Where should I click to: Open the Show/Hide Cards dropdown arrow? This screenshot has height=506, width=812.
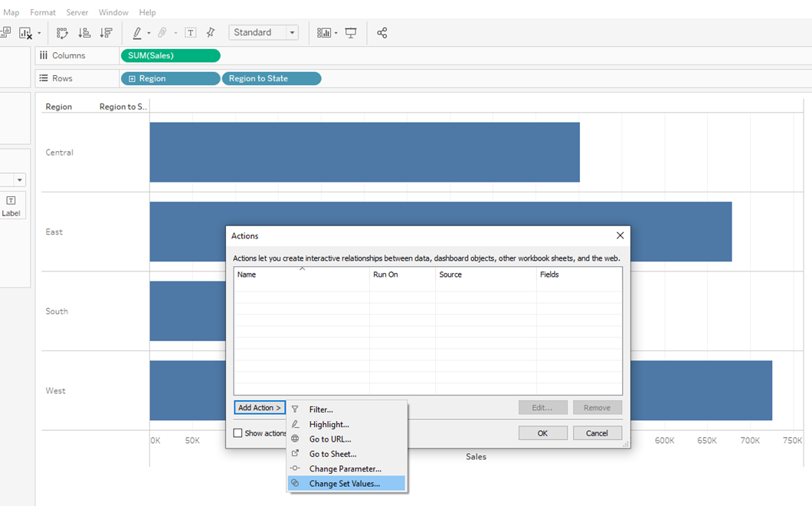click(x=336, y=33)
